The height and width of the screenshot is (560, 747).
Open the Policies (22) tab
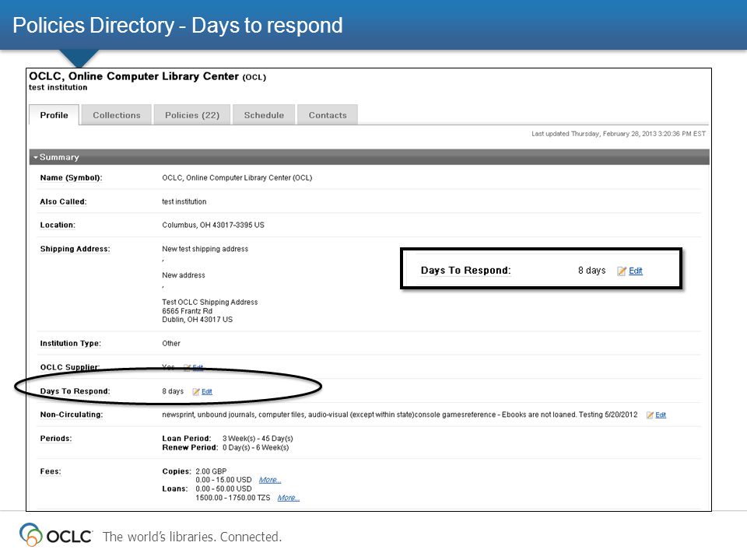[192, 115]
